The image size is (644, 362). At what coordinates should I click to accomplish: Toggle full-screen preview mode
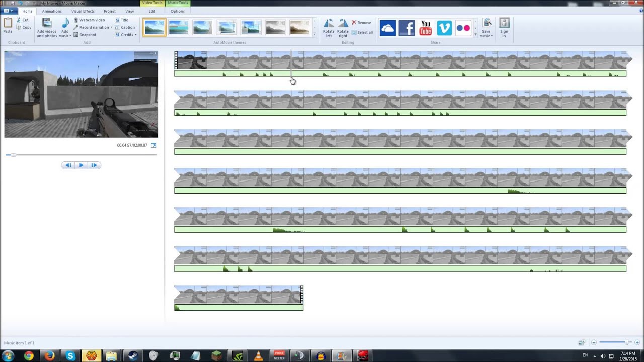pos(154,145)
